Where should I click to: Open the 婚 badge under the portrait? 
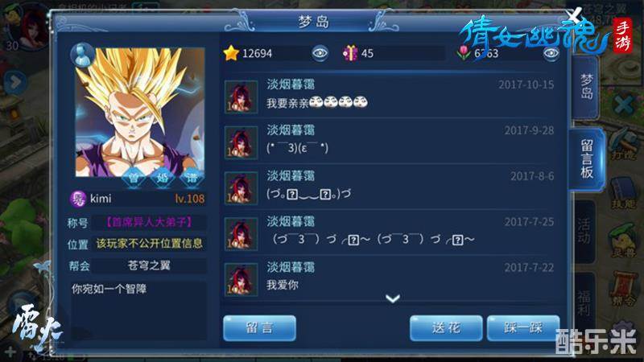tap(163, 178)
